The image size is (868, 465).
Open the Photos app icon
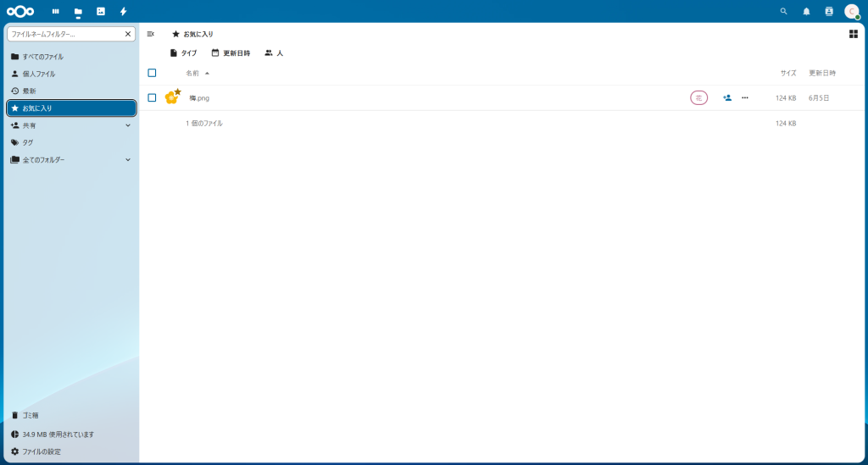click(x=101, y=11)
